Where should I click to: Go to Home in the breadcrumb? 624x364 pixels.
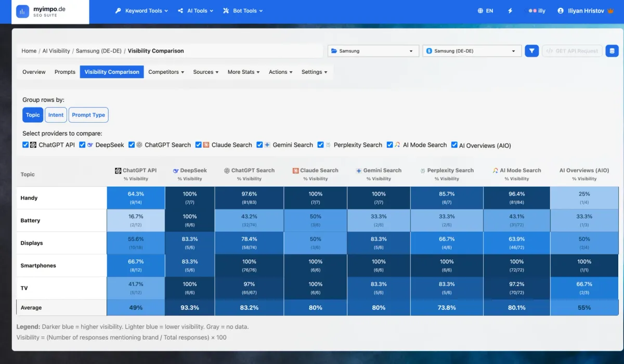tap(29, 51)
